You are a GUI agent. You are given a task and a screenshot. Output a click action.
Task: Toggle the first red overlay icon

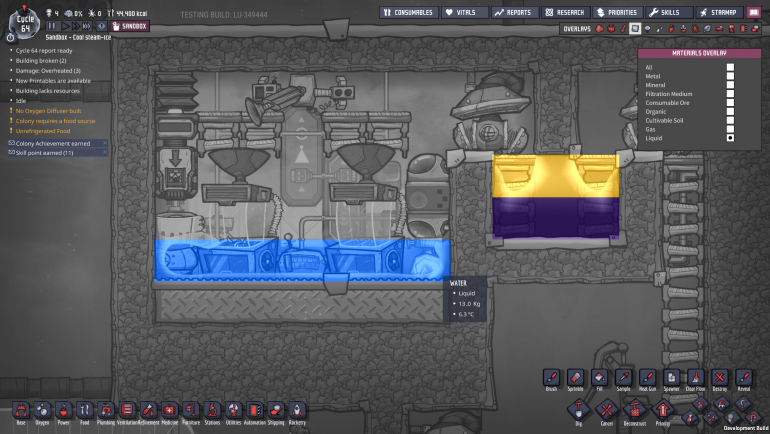coord(599,29)
